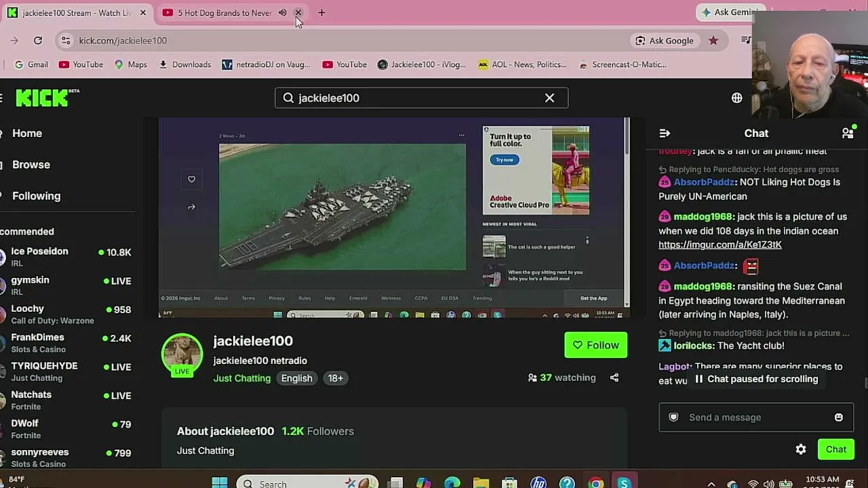
Task: Click the share icon beside watching count
Action: (x=614, y=378)
